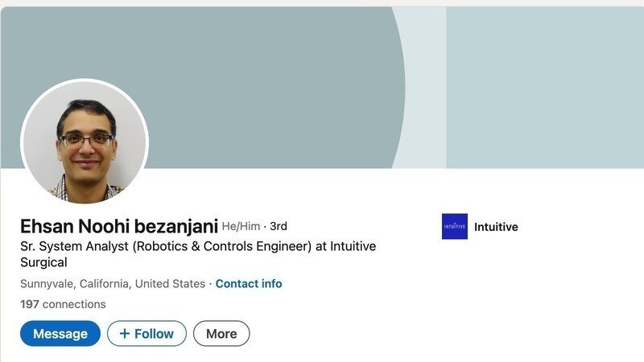Click the Intuitive company logo icon

(x=454, y=227)
